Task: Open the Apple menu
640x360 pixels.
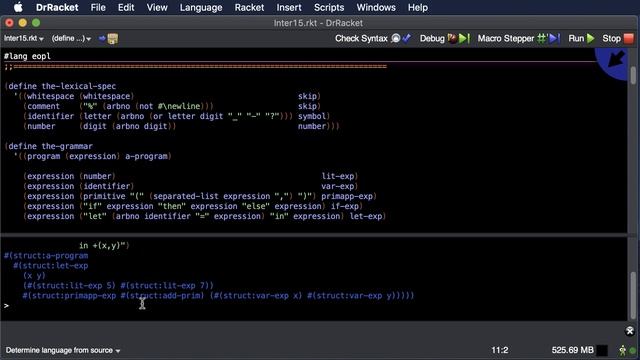Action: point(18,7)
